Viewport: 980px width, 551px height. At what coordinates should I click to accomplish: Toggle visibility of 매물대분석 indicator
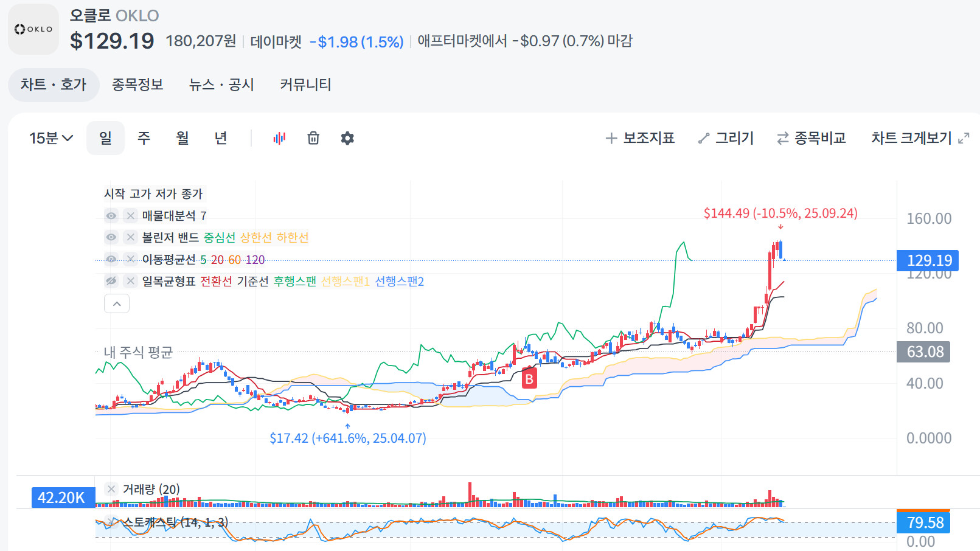tap(111, 215)
